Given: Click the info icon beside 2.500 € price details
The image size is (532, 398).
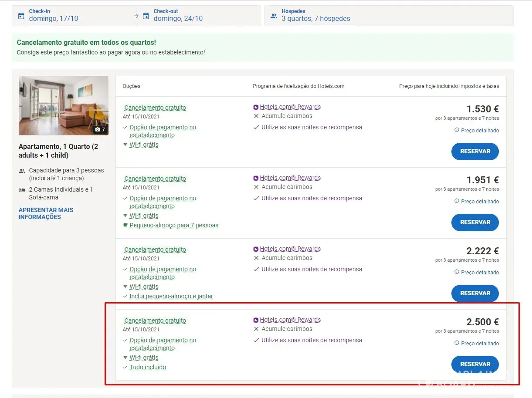Looking at the screenshot, I should pos(457,343).
